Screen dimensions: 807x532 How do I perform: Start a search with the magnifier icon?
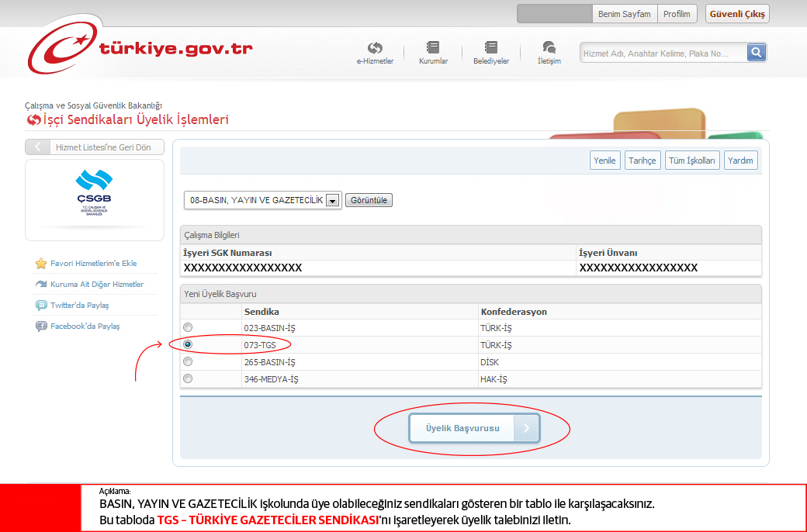(x=756, y=52)
